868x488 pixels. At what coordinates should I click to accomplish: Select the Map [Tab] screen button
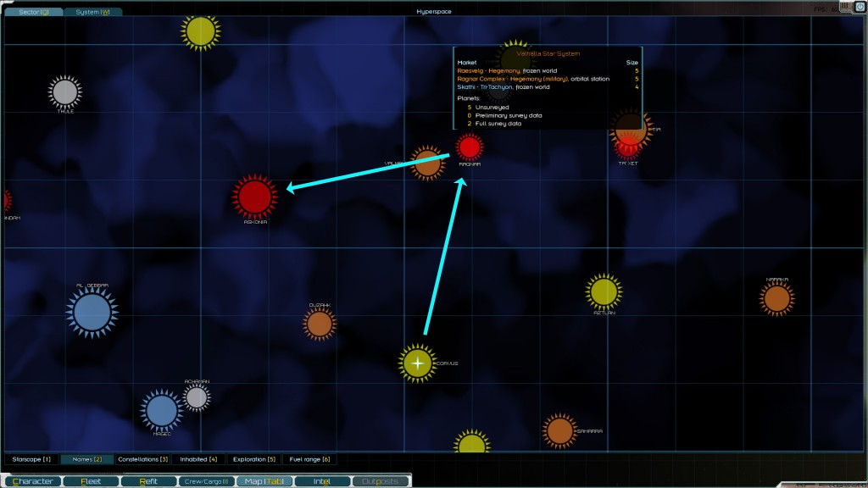pos(264,481)
